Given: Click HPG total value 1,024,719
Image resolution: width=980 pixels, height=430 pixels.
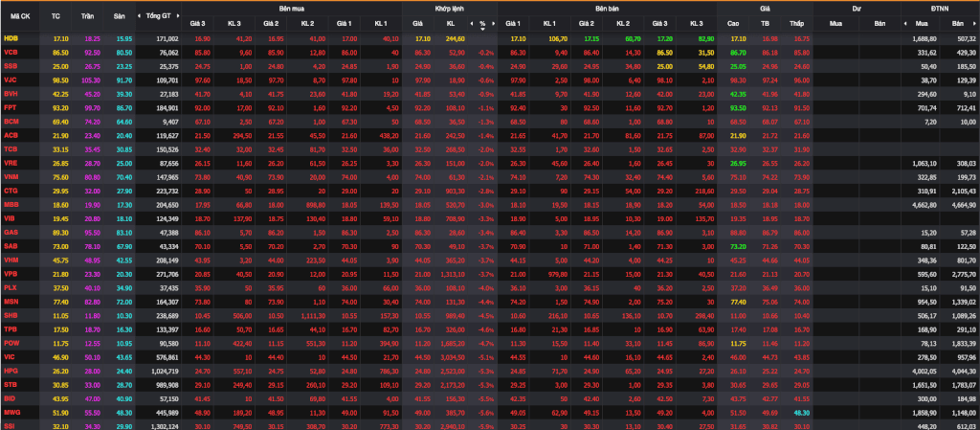Looking at the screenshot, I should pos(165,370).
